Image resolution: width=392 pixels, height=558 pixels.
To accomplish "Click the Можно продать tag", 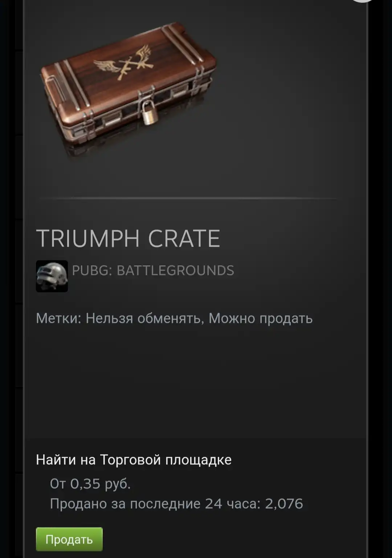I will [261, 319].
